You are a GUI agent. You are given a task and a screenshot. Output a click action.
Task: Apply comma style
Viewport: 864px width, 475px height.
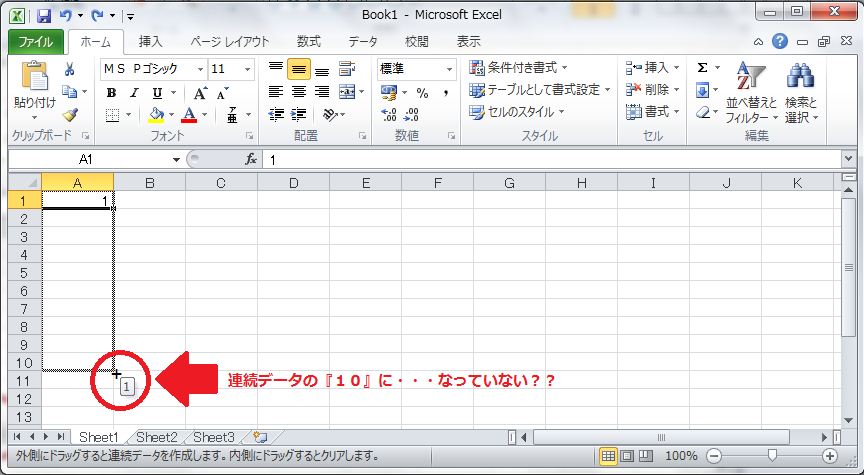point(446,93)
